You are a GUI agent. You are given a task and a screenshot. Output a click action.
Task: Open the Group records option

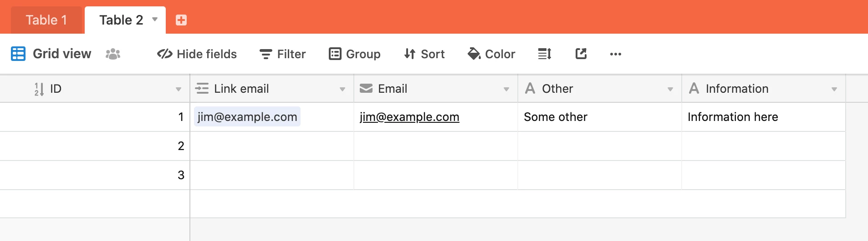(355, 54)
